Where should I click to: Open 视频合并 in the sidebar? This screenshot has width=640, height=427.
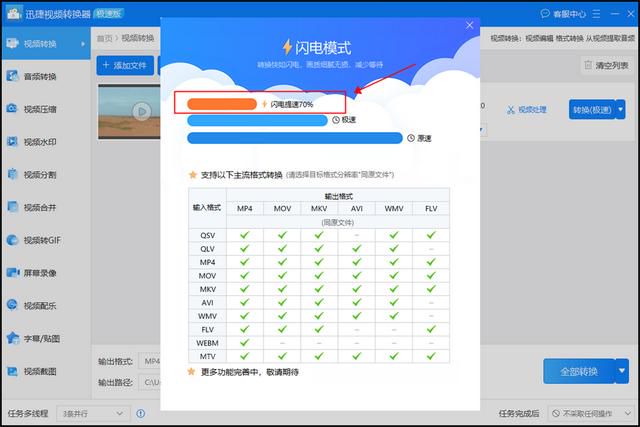point(46,207)
